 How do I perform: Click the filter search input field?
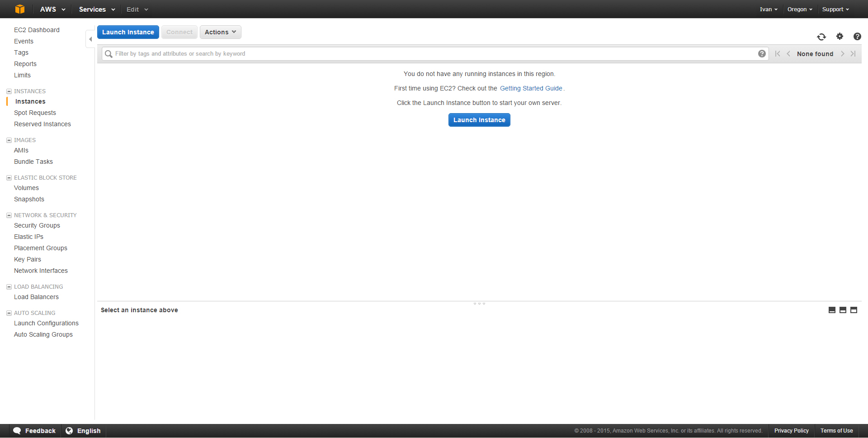tap(435, 54)
